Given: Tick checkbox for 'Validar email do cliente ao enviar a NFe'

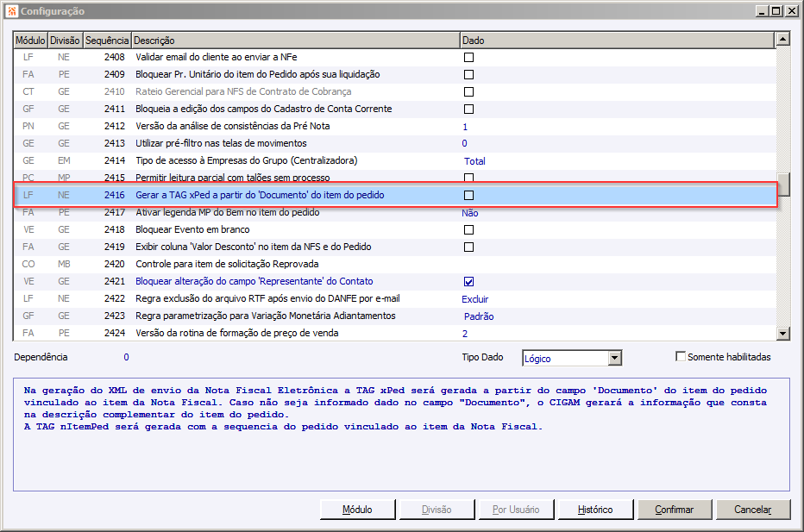Looking at the screenshot, I should [x=468, y=58].
